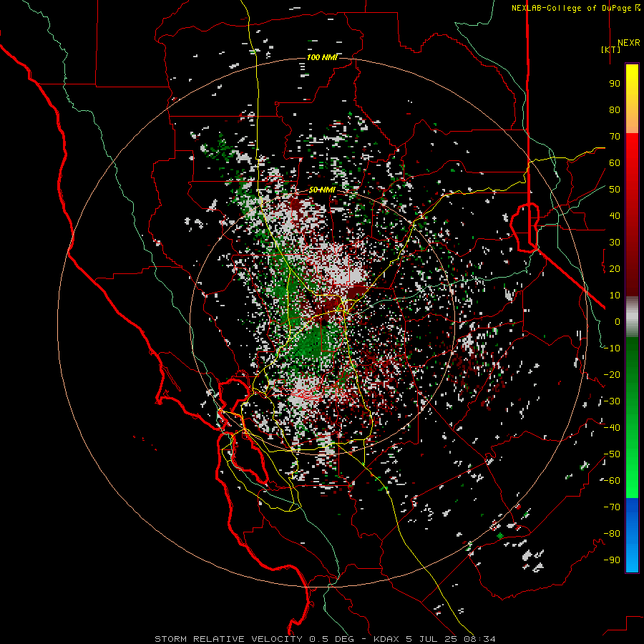Click the 0 value on the velocity scale
Viewport: 644px width, 644px height.
pyautogui.click(x=618, y=321)
